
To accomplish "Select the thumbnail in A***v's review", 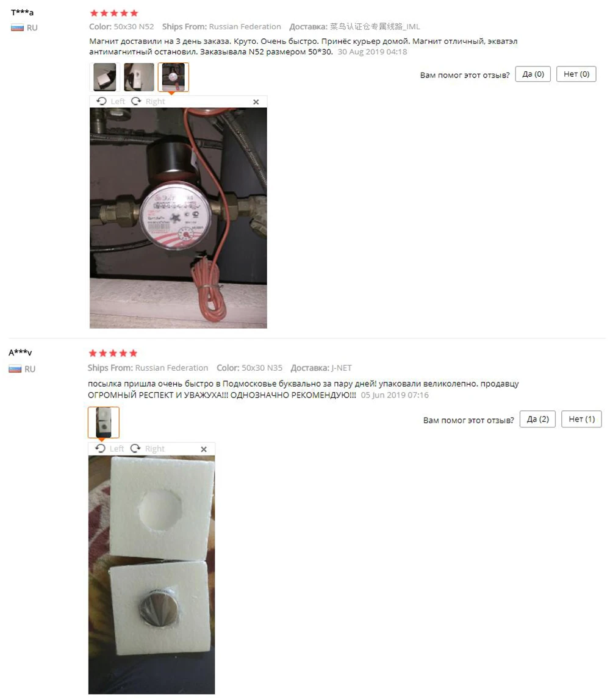I will 104,423.
